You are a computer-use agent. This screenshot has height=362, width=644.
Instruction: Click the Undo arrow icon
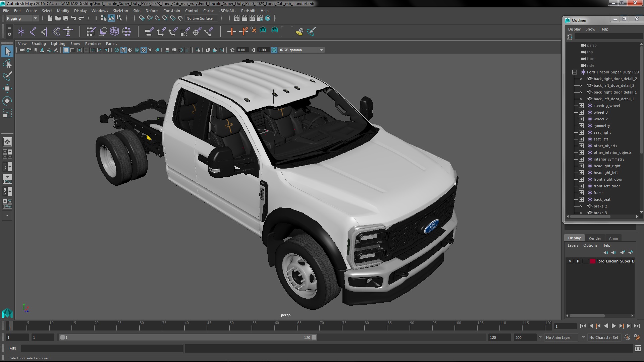(73, 18)
